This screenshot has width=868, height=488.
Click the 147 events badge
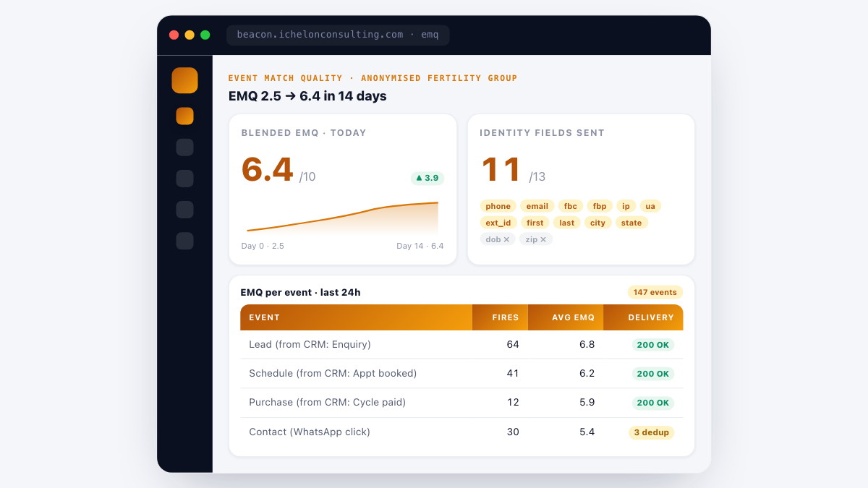click(655, 292)
